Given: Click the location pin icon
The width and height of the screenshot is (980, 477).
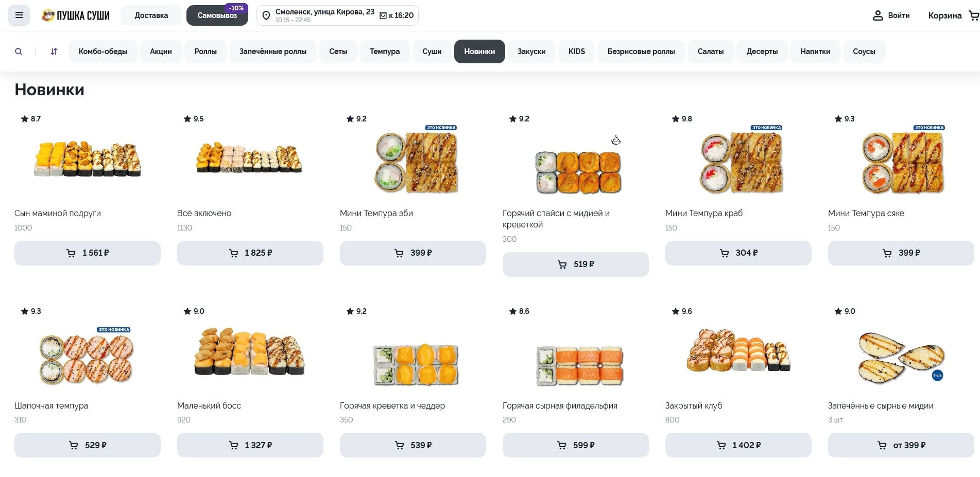Looking at the screenshot, I should (266, 15).
